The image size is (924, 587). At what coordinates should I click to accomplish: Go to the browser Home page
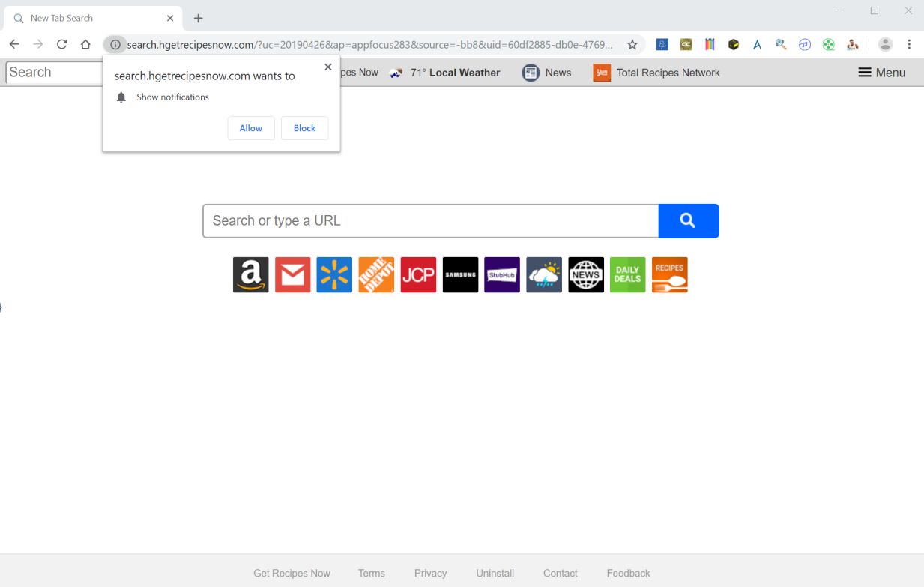click(85, 44)
